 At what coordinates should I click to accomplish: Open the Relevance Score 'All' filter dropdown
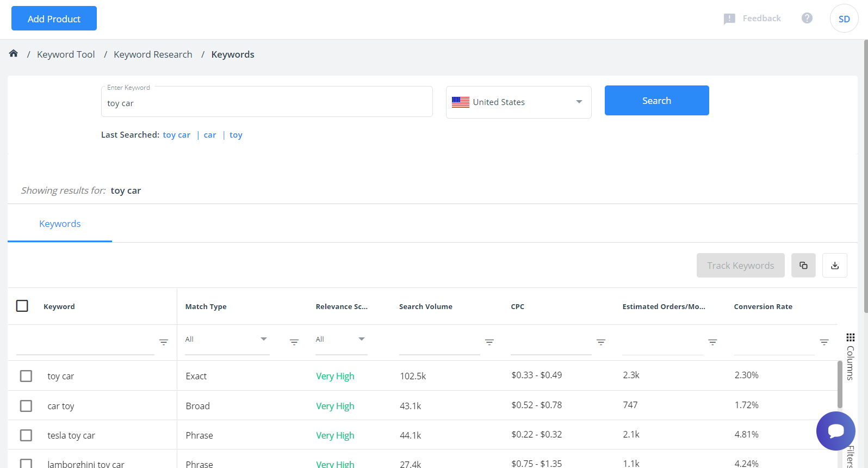pos(342,340)
